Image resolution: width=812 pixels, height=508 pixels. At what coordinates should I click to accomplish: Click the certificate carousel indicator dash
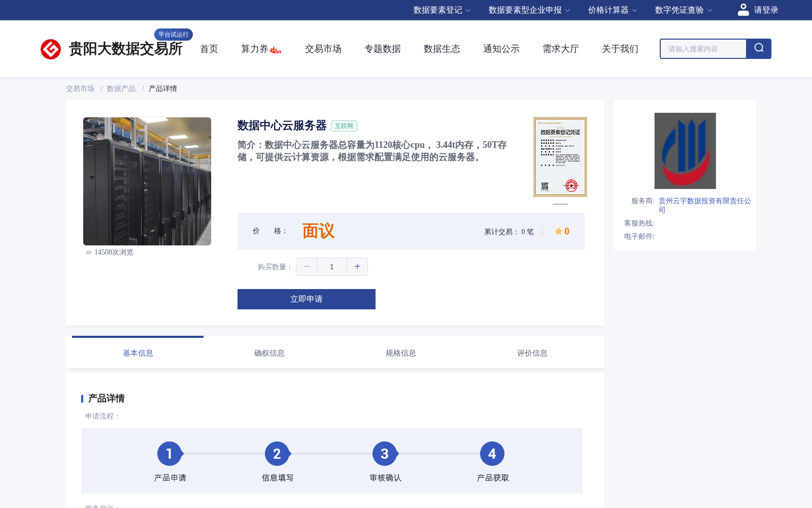[560, 204]
